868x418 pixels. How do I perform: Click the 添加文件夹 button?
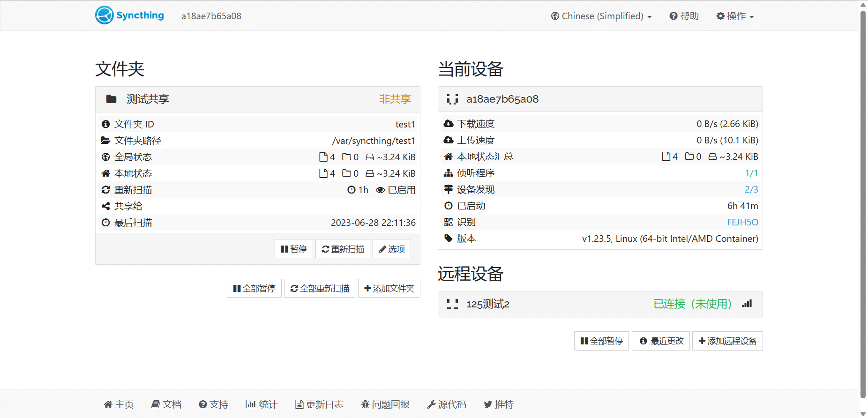click(389, 288)
